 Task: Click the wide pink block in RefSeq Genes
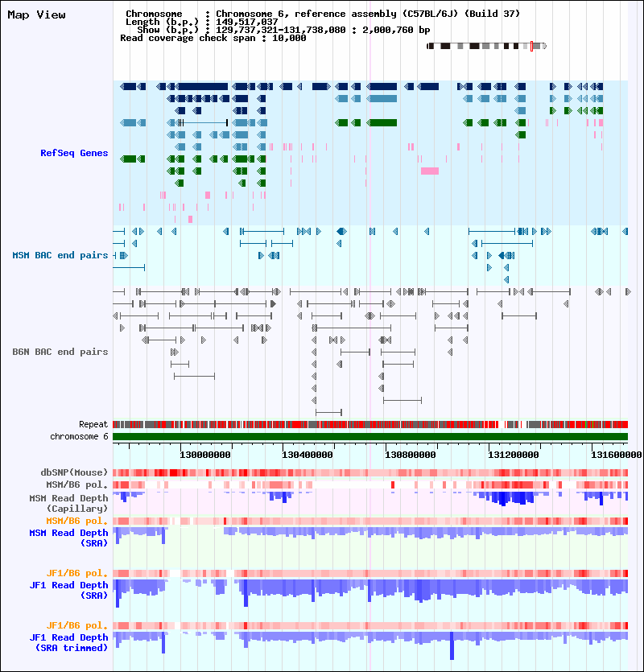click(x=430, y=171)
